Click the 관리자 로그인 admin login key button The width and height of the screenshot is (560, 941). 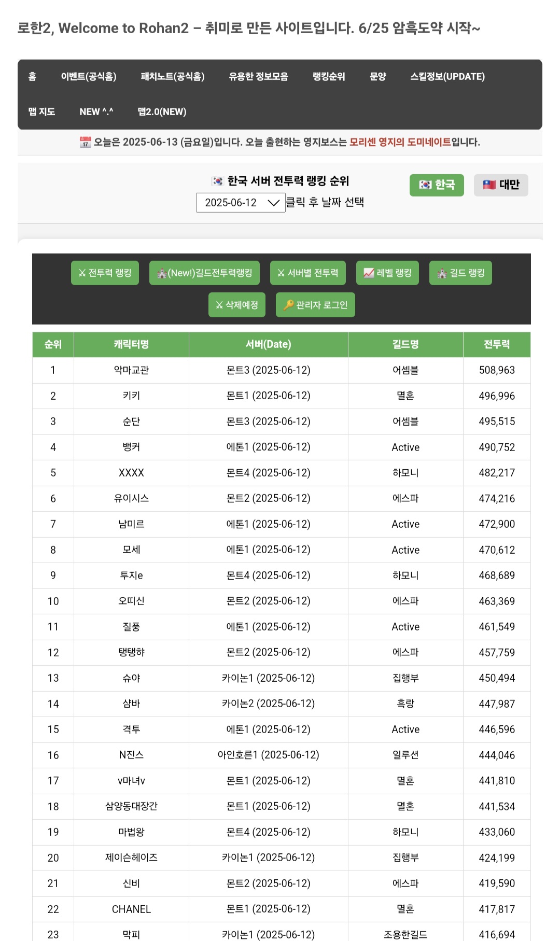[x=315, y=305]
